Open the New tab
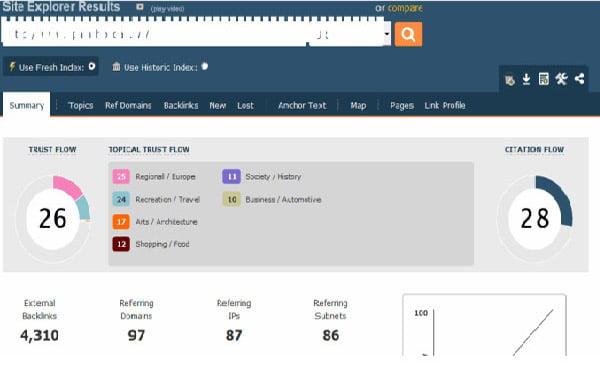This screenshot has width=600, height=380. pos(217,105)
